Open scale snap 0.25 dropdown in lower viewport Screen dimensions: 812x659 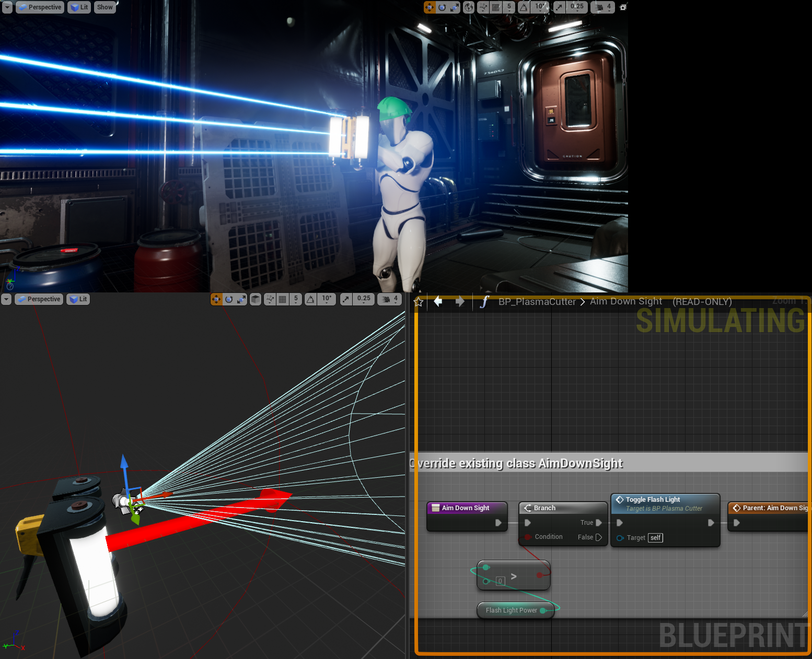pyautogui.click(x=364, y=299)
